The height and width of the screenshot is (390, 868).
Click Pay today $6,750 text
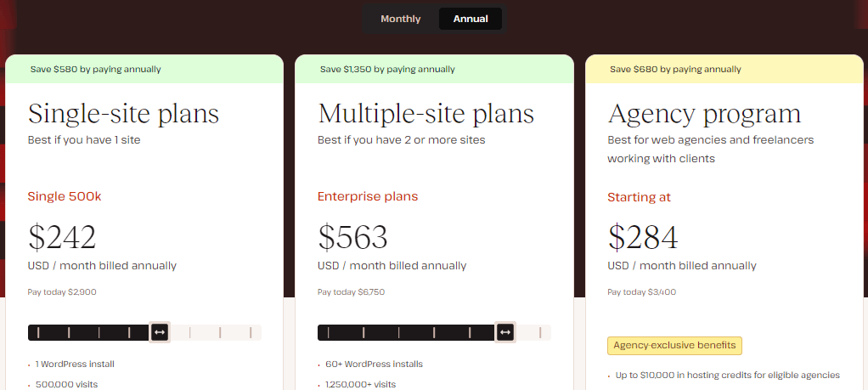pyautogui.click(x=351, y=292)
